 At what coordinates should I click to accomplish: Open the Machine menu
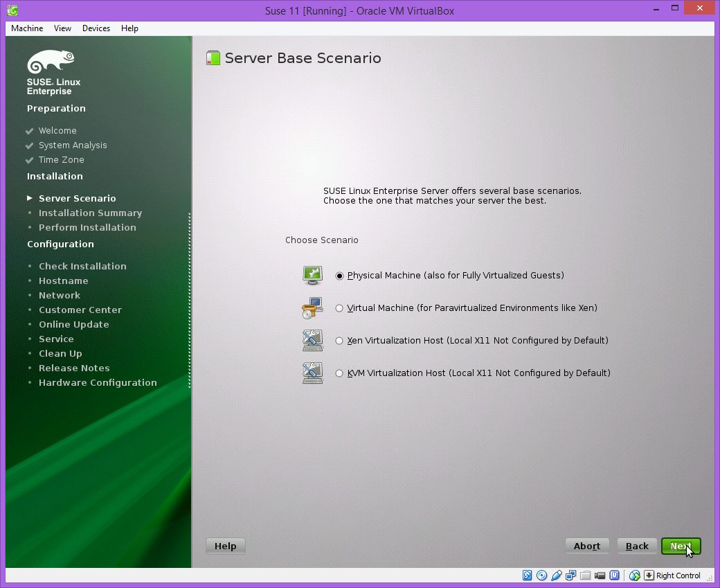(27, 28)
